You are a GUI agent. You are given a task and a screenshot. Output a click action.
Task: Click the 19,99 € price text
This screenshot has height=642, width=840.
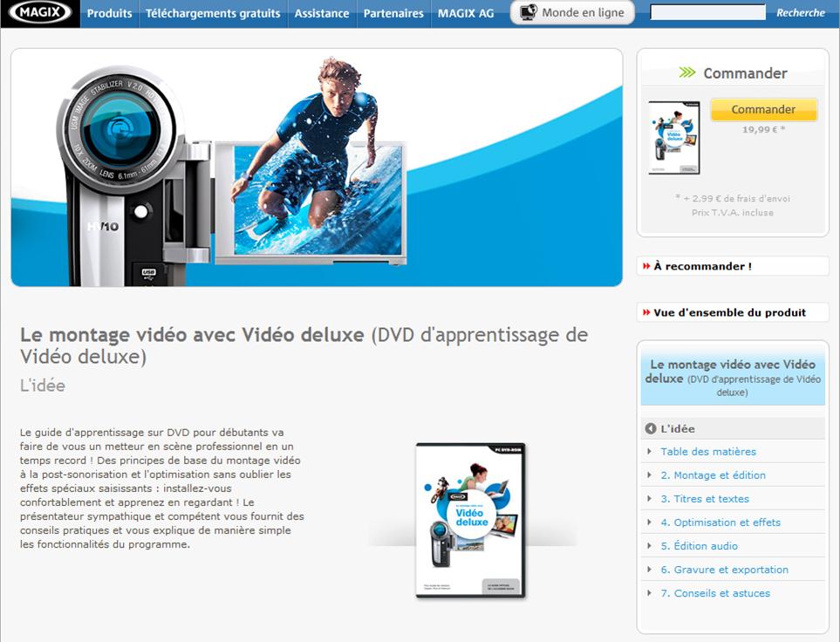click(x=763, y=130)
